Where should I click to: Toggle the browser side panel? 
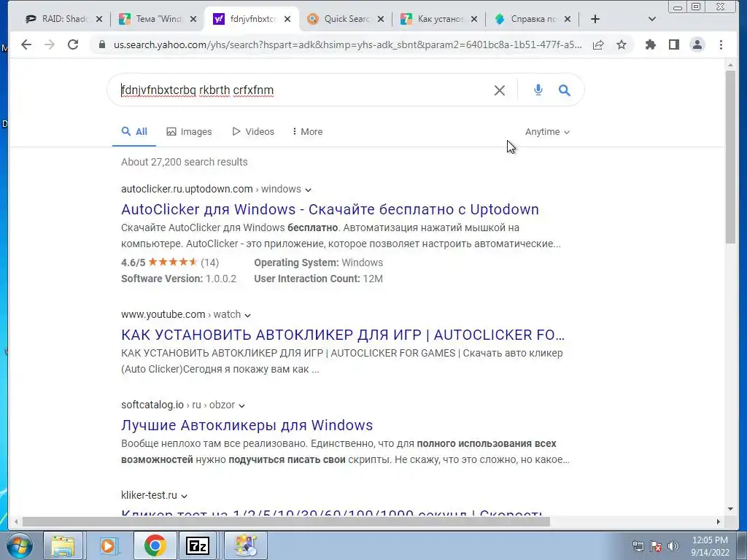(673, 44)
